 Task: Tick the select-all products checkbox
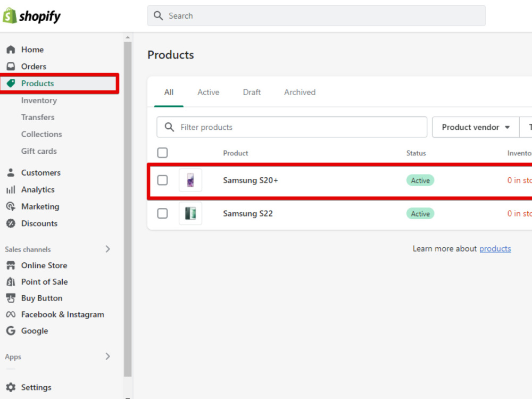tap(162, 153)
